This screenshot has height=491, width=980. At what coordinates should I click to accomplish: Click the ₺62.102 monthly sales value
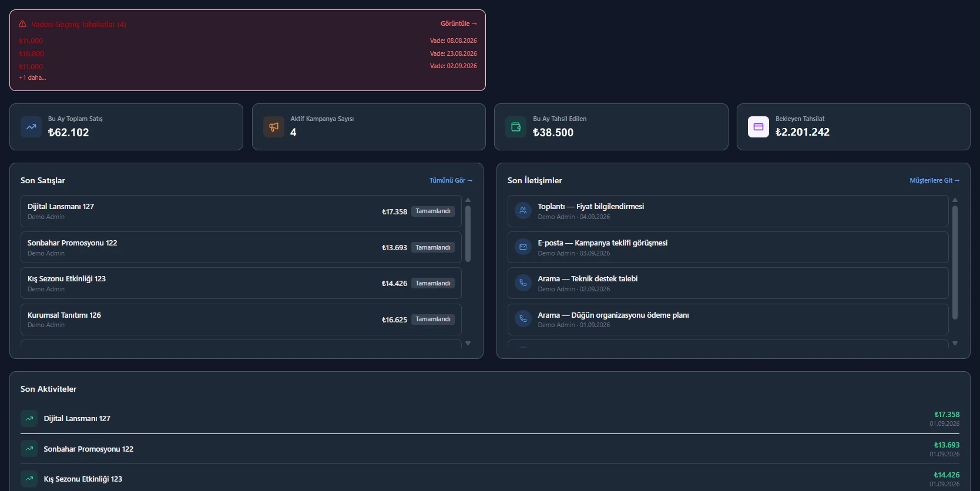(68, 133)
